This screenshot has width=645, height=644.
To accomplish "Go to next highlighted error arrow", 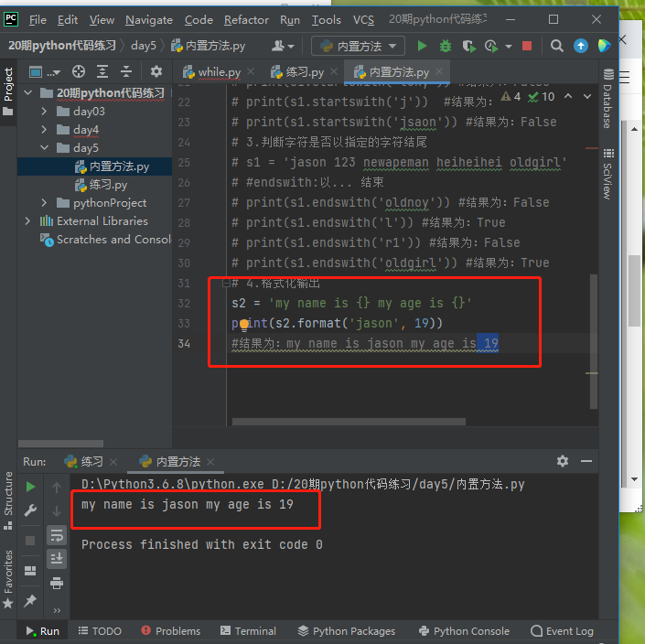I will 587,96.
